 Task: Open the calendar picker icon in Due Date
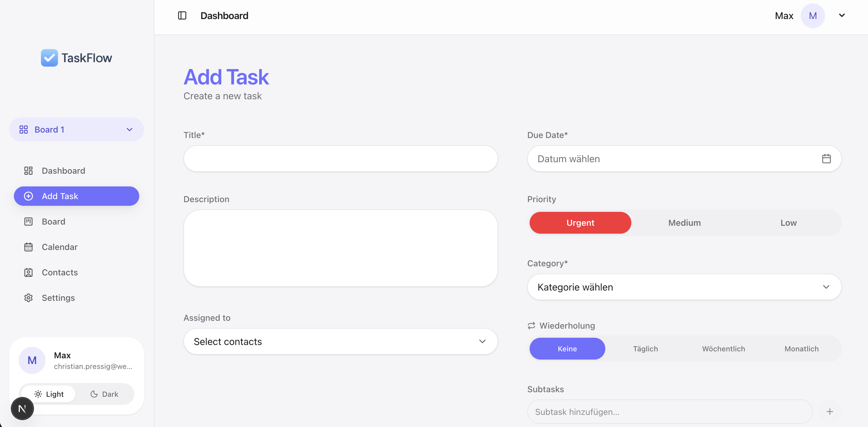[826, 159]
